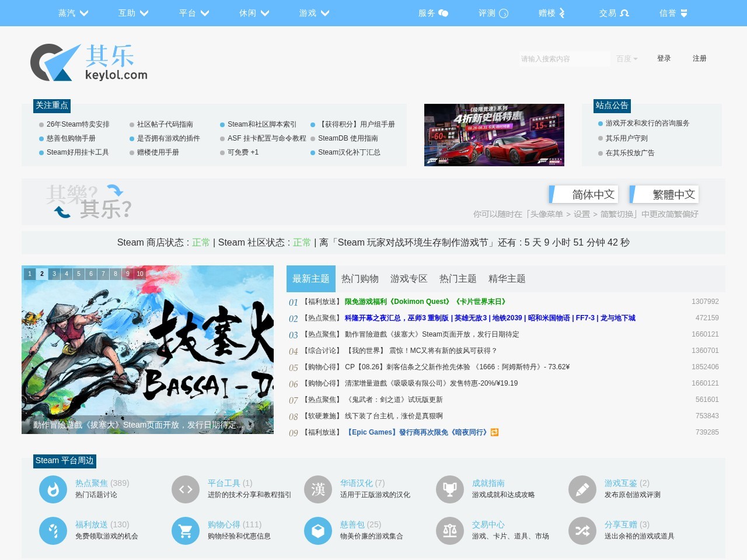The width and height of the screenshot is (747, 560).
Task: Click the 注册 register link
Action: (700, 58)
